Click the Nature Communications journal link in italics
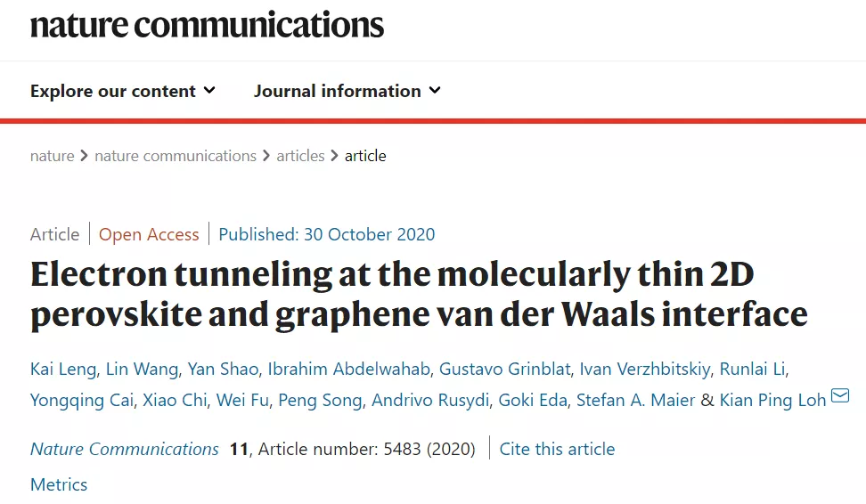Viewport: 866px width, 504px height. tap(124, 449)
